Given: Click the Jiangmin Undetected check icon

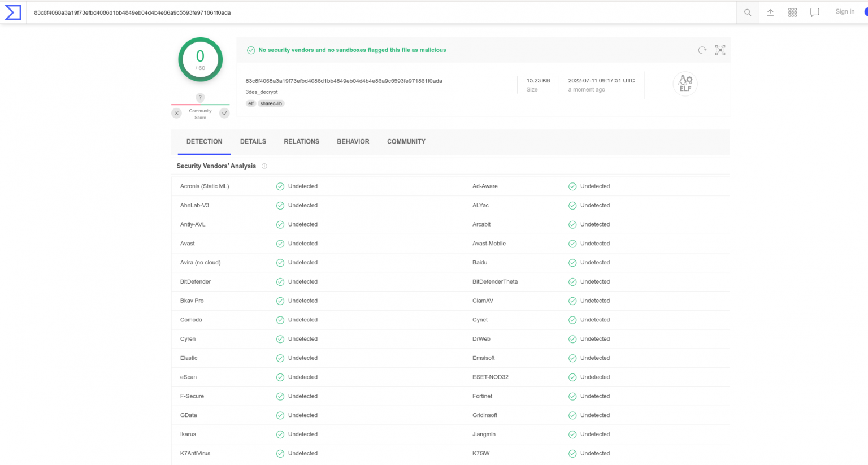Looking at the screenshot, I should point(572,434).
